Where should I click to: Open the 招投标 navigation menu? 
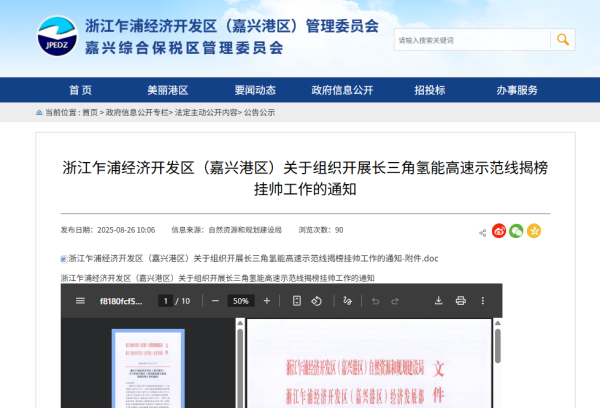pyautogui.click(x=430, y=90)
